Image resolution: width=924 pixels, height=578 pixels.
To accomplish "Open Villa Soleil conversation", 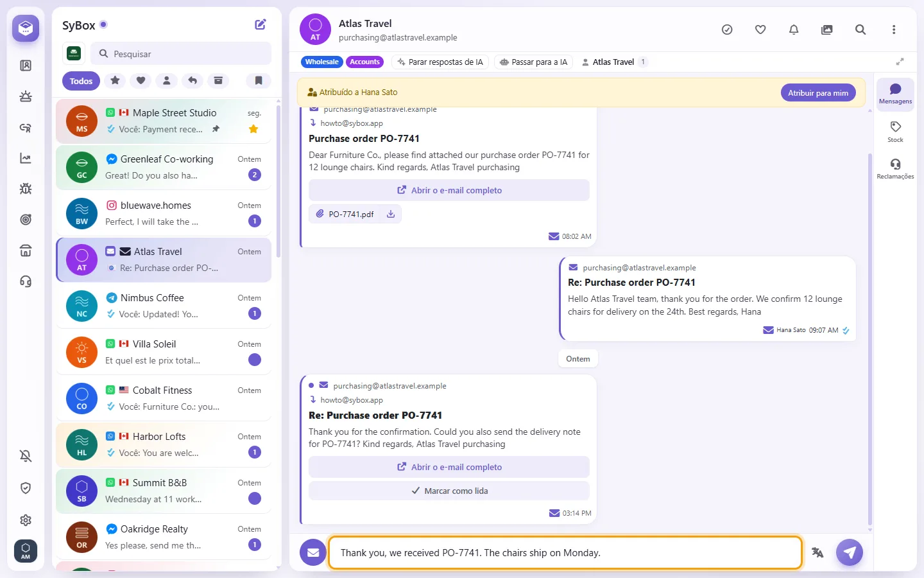I will [x=164, y=352].
